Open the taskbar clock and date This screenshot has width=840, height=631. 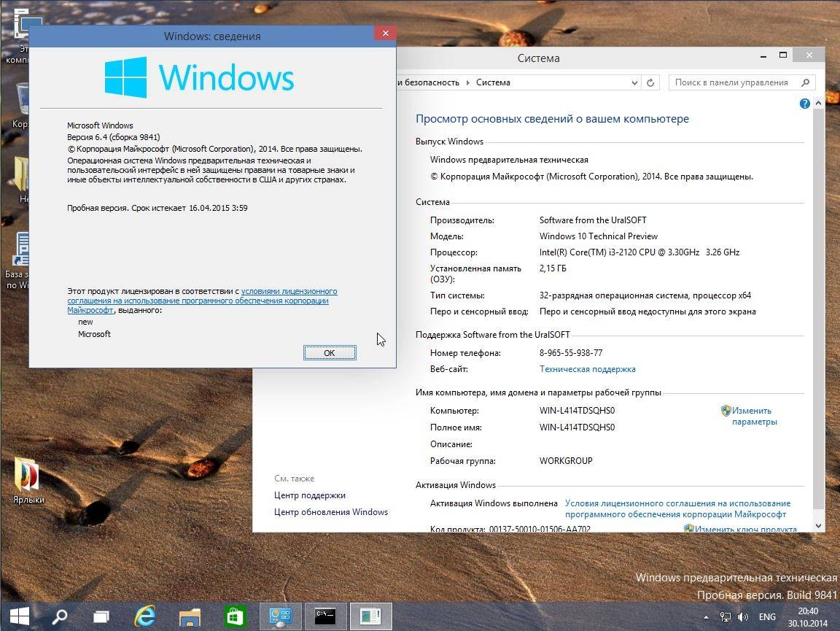[x=807, y=617]
